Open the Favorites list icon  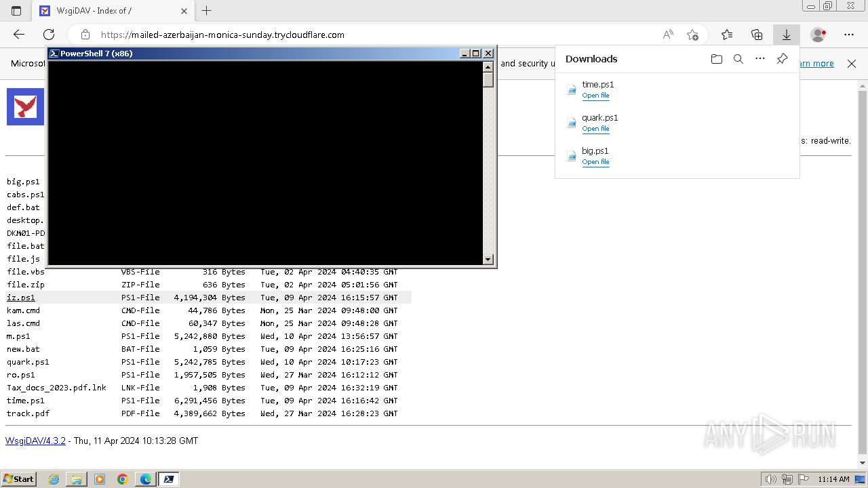coord(727,35)
